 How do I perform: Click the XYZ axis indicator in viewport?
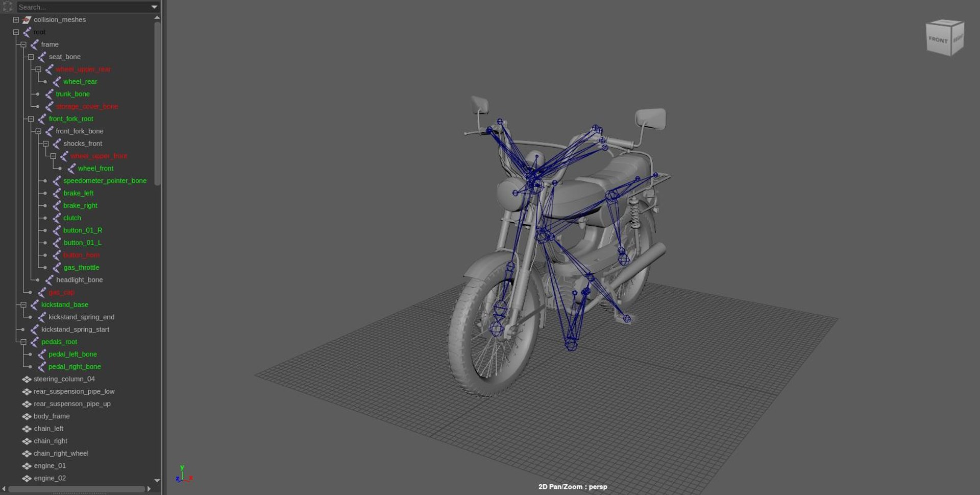(184, 474)
